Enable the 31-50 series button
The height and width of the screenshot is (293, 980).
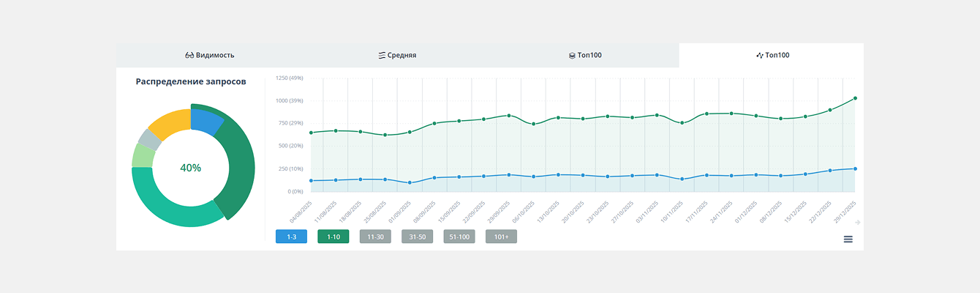pyautogui.click(x=418, y=237)
